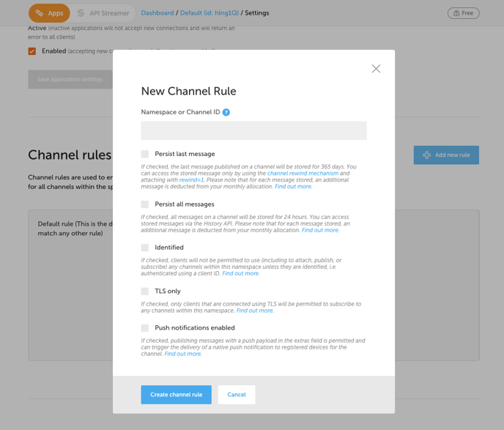The image size is (504, 430).
Task: Enable Push notifications checkbox
Action: [144, 327]
